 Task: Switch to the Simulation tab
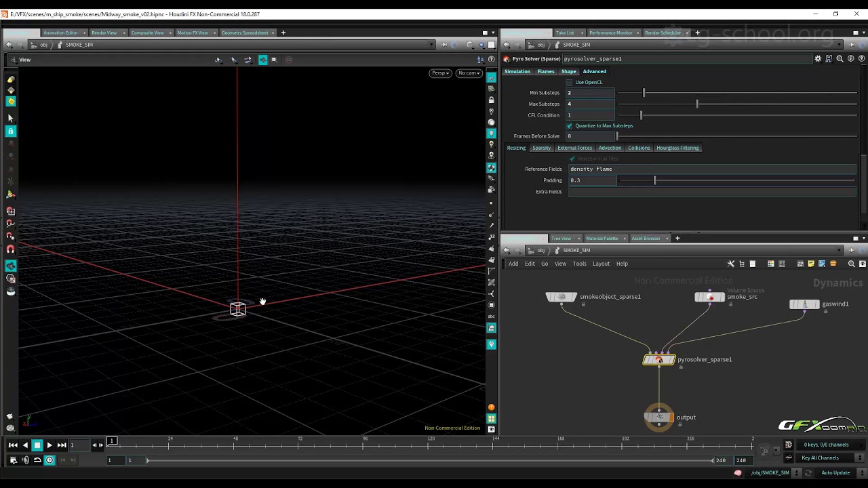click(x=517, y=71)
